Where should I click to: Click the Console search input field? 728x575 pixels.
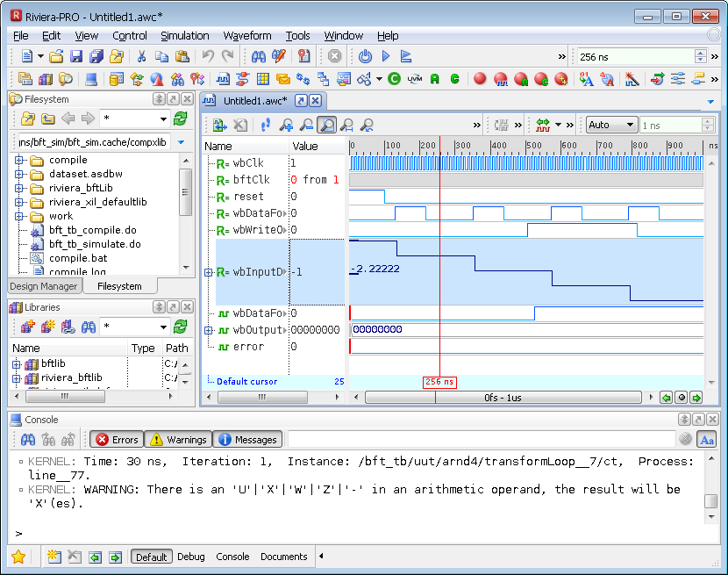point(481,439)
